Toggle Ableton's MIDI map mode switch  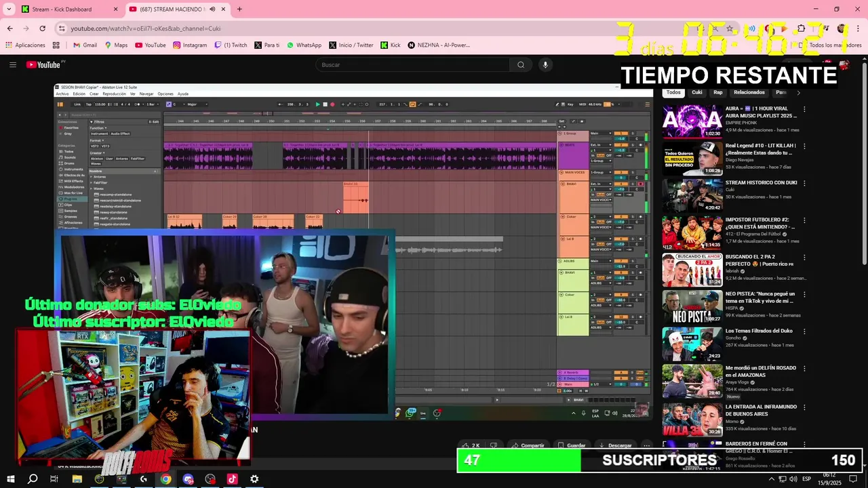click(583, 104)
